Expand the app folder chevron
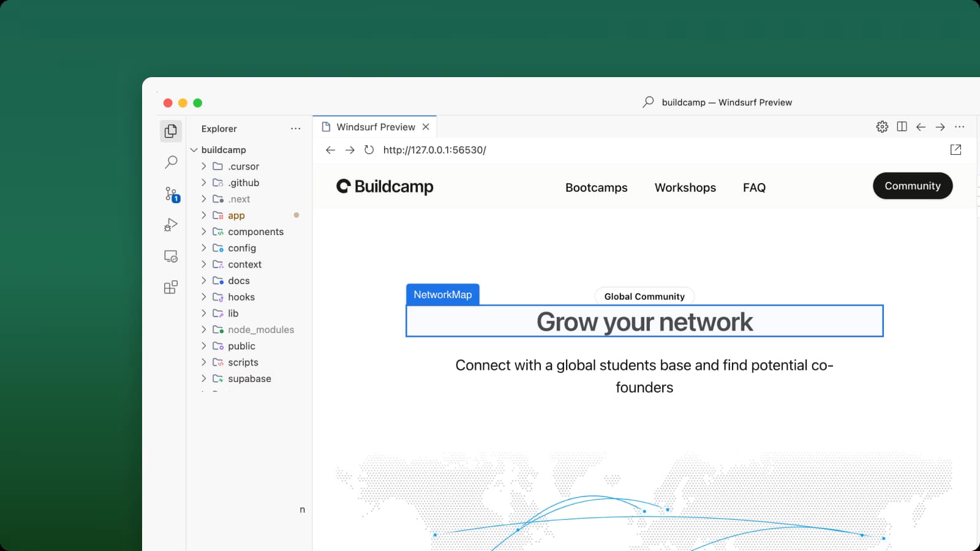 coord(204,215)
